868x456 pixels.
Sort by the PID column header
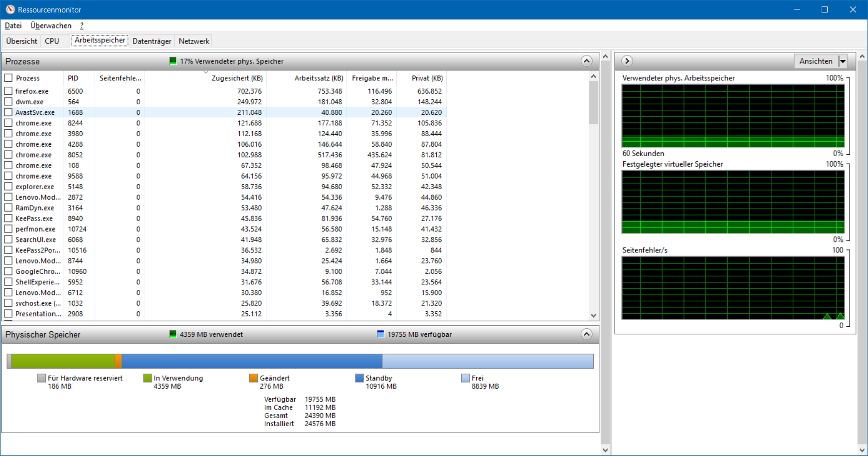pyautogui.click(x=79, y=78)
